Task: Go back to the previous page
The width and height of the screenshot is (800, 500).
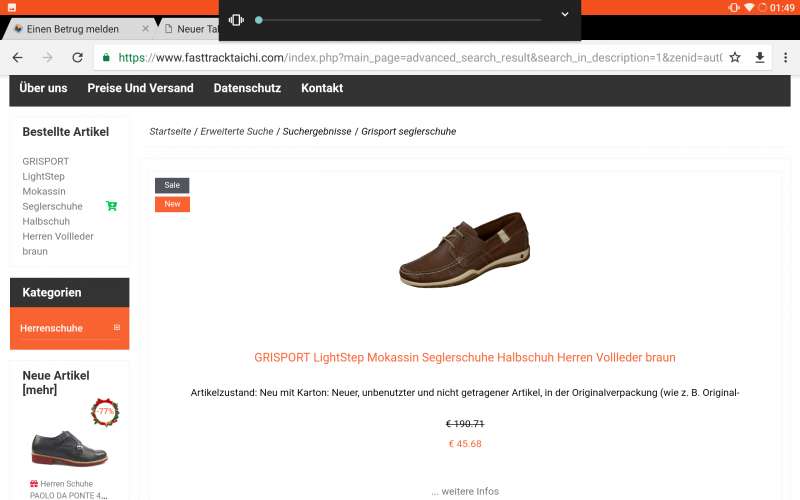Action: pos(18,58)
